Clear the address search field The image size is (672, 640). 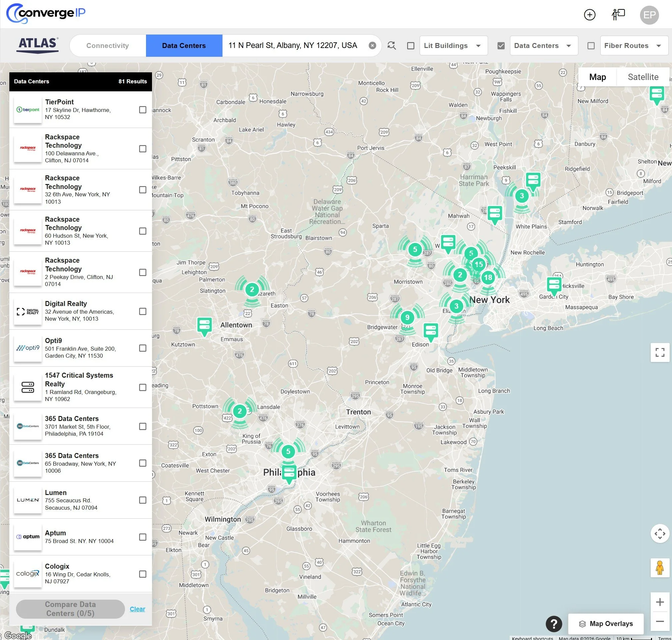click(x=372, y=45)
